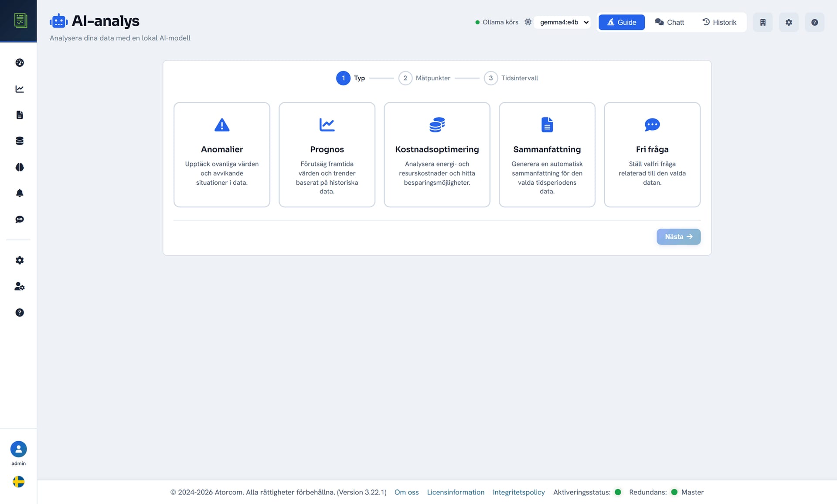Viewport: 837px width, 504px height.
Task: Open the gemma4:e4b model dropdown
Action: click(x=563, y=22)
